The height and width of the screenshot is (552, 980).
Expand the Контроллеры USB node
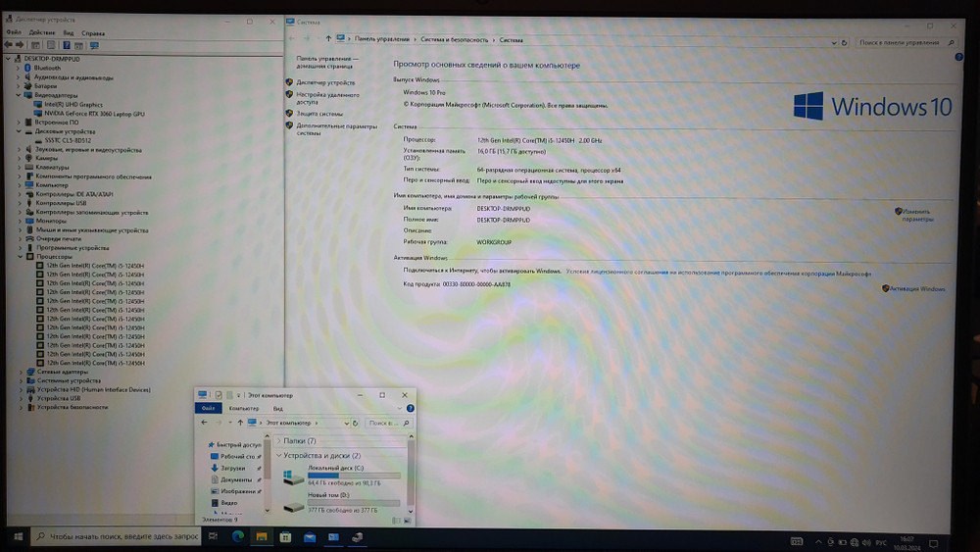(x=20, y=203)
